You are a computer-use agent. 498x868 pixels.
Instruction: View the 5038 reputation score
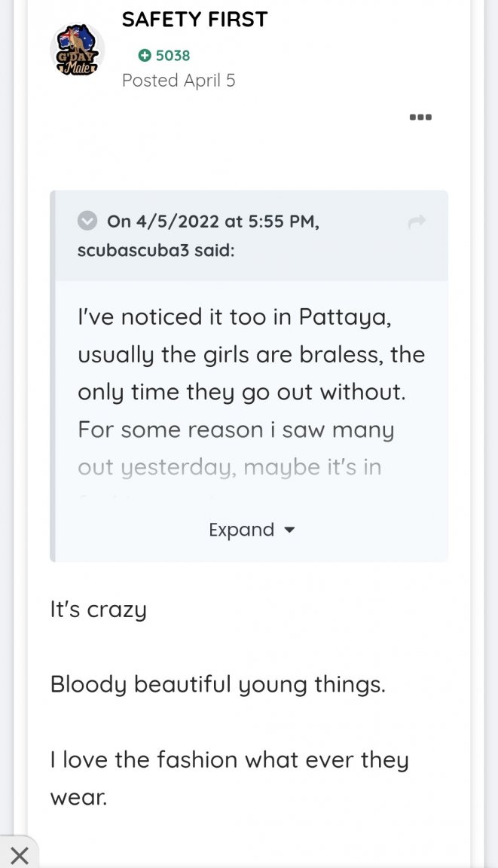[x=173, y=55]
